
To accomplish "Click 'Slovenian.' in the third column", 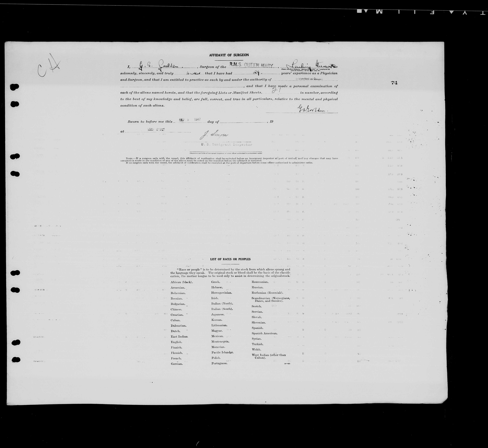I will [259, 323].
